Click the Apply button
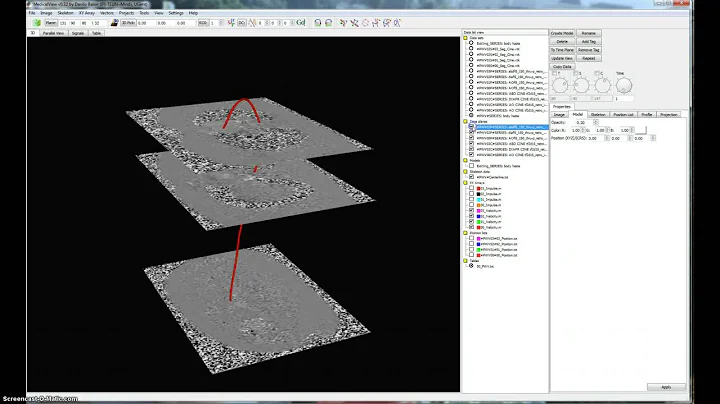 (x=666, y=387)
